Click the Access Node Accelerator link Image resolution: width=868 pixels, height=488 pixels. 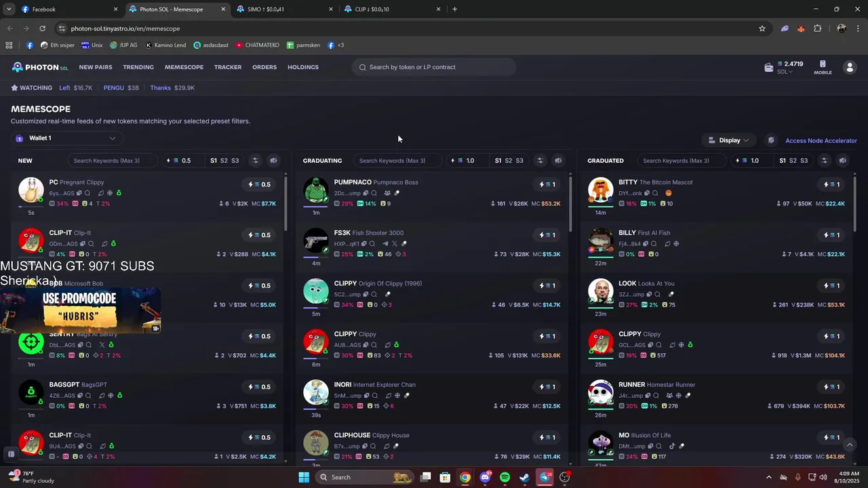(821, 141)
